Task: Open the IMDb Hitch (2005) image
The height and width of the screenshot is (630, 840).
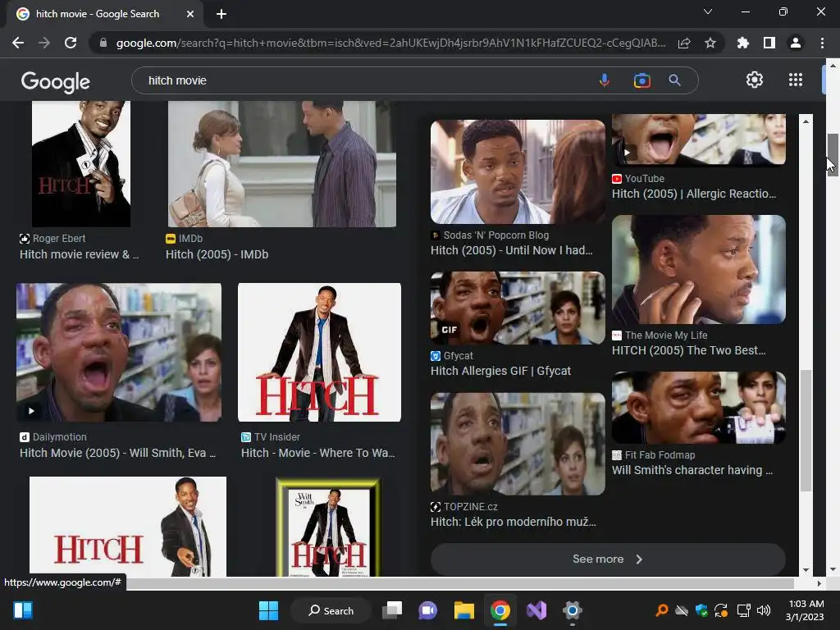Action: pyautogui.click(x=282, y=164)
